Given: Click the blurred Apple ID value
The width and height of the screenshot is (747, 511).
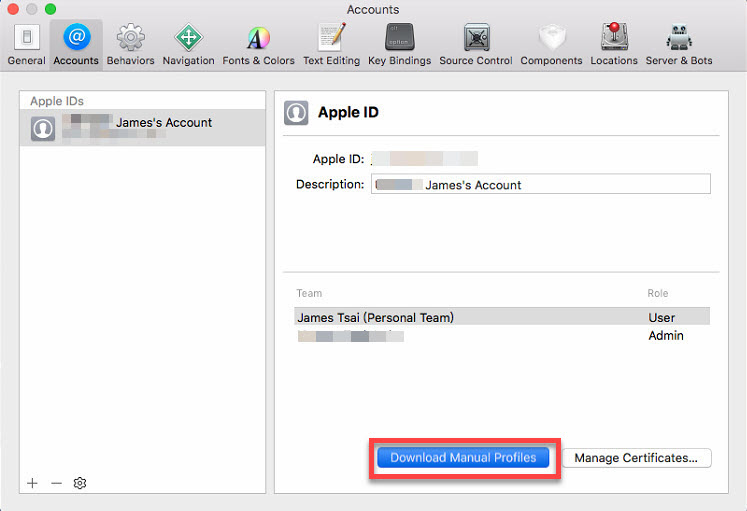Looking at the screenshot, I should coord(424,159).
